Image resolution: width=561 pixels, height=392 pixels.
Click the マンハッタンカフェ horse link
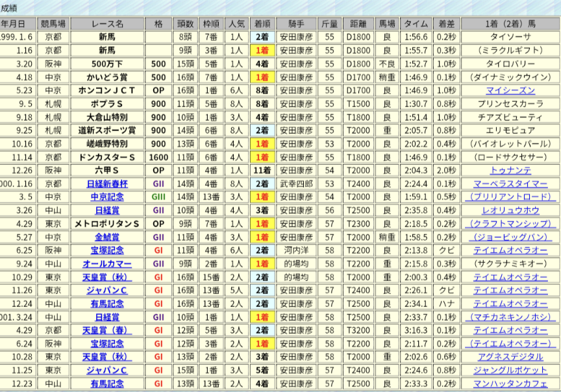(x=510, y=384)
